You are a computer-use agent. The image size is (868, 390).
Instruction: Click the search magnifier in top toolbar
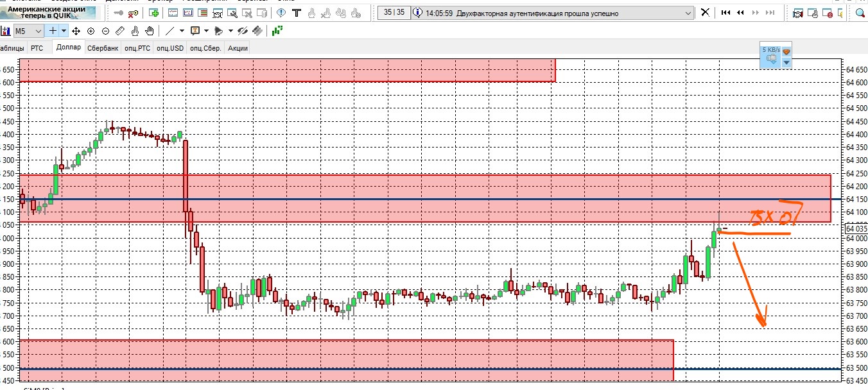click(x=860, y=13)
